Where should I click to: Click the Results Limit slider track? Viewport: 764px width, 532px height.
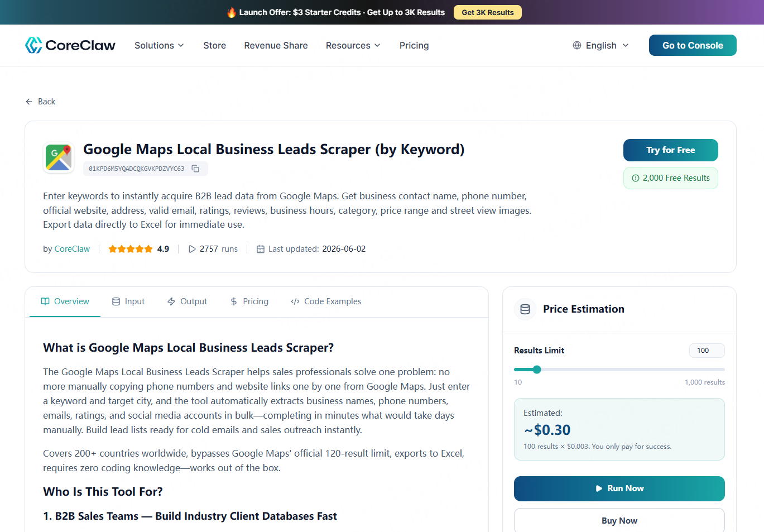click(x=619, y=370)
